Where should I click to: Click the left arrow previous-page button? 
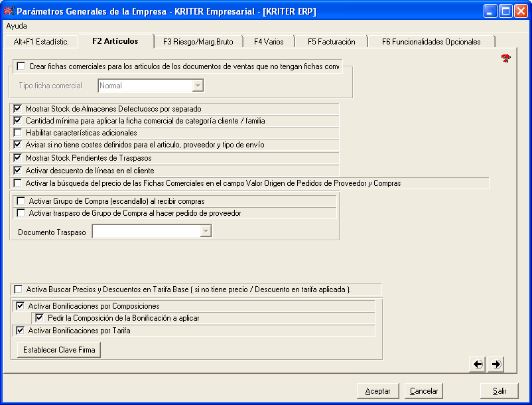[x=478, y=364]
